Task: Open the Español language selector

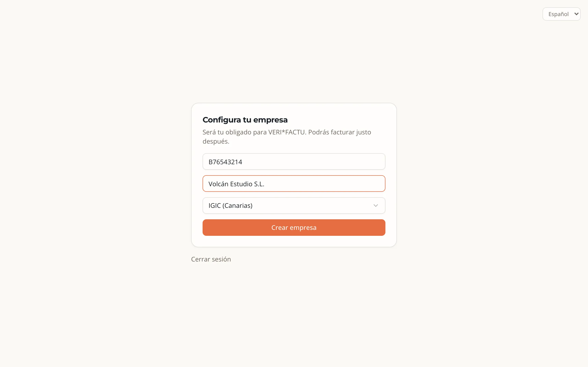Action: coord(561,14)
